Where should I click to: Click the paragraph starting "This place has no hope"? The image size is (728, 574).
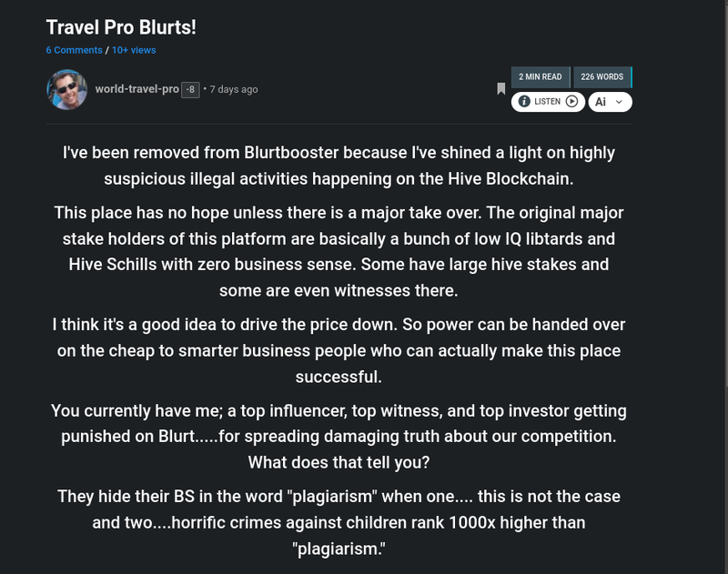339,252
